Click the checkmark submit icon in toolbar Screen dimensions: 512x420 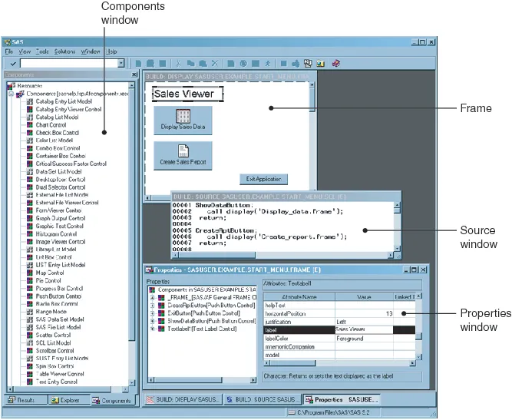click(x=13, y=64)
